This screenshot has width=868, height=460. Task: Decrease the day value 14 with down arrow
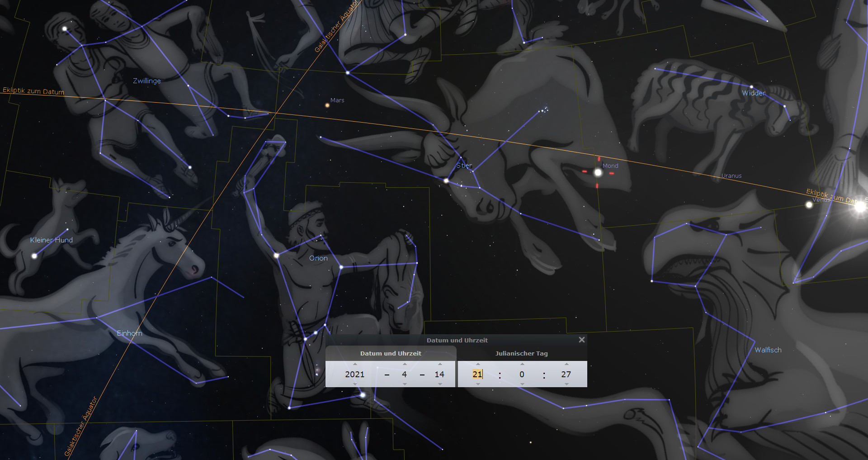(x=440, y=384)
